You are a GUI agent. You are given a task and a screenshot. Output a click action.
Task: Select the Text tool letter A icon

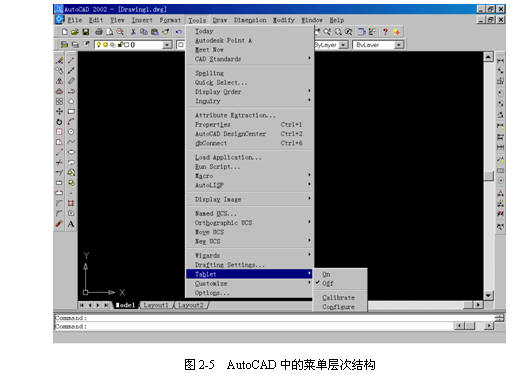(x=71, y=224)
